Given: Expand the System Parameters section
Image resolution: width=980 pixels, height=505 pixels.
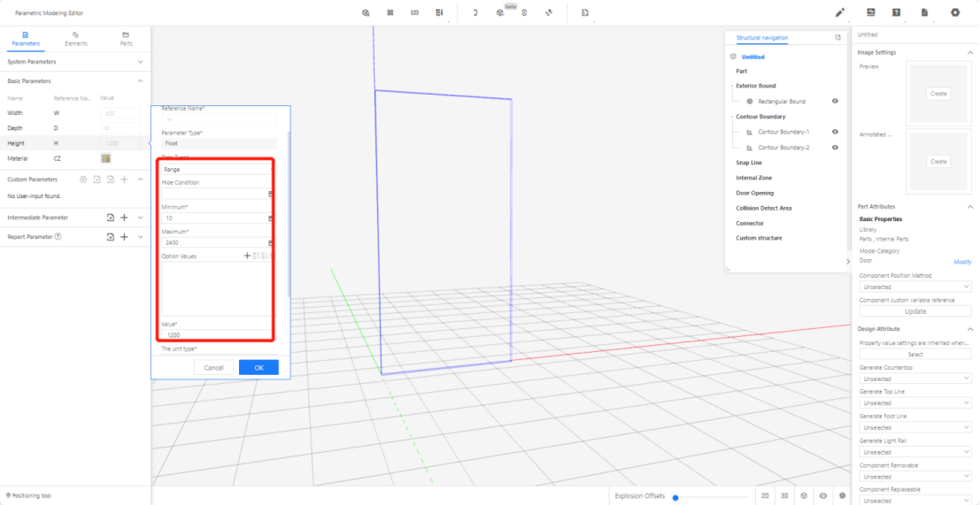Looking at the screenshot, I should 140,62.
